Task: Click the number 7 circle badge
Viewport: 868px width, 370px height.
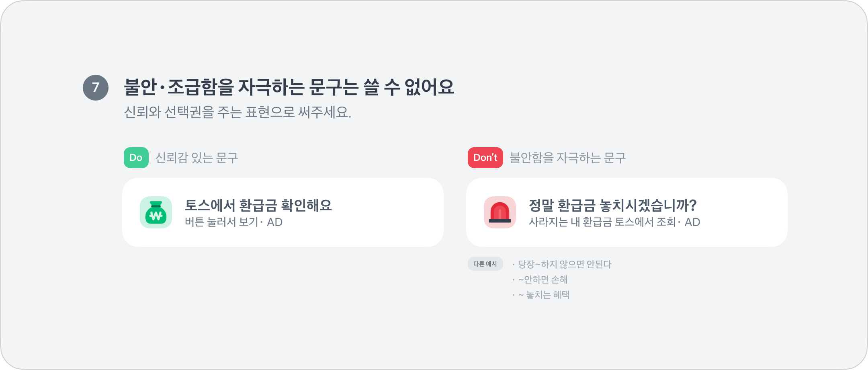Action: [x=96, y=88]
